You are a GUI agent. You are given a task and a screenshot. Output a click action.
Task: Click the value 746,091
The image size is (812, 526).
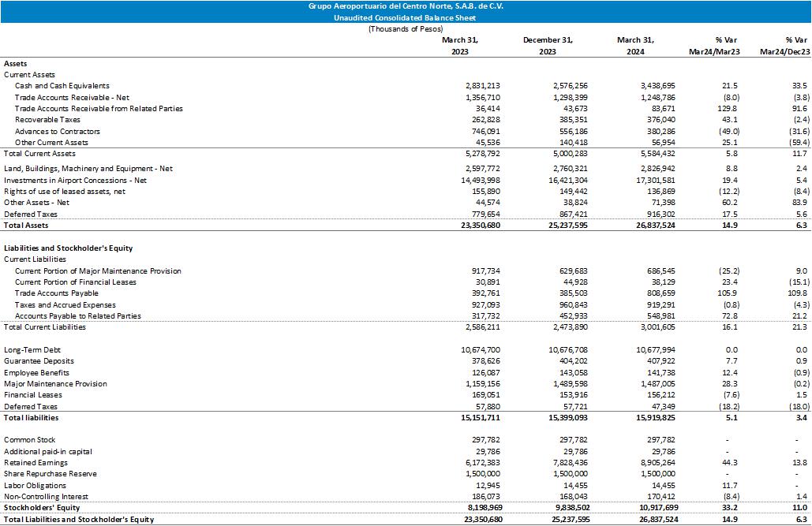(486, 132)
